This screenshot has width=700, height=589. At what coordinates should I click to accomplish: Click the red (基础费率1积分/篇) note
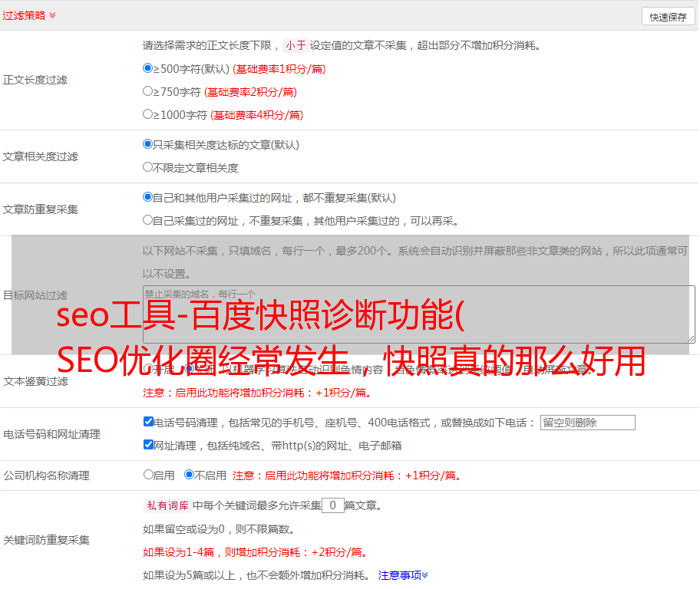point(279,69)
